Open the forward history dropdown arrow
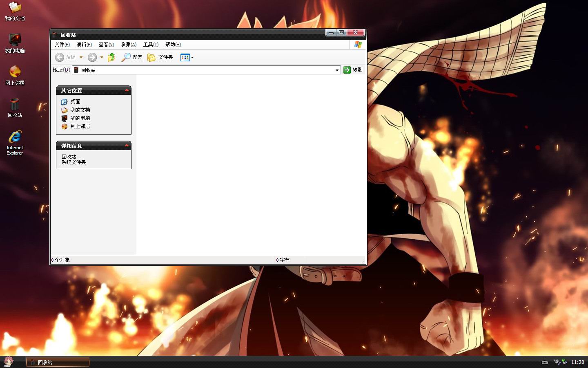The width and height of the screenshot is (588, 368). pyautogui.click(x=102, y=57)
